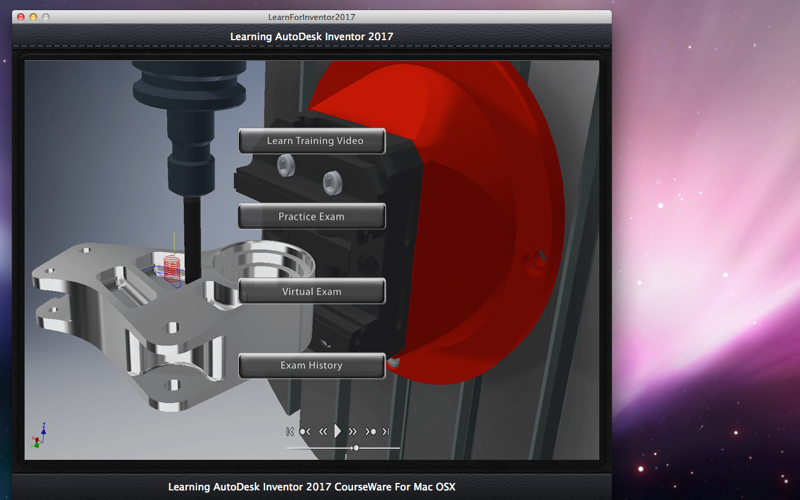
Task: Go to the next keyframe marker icon
Action: point(370,432)
